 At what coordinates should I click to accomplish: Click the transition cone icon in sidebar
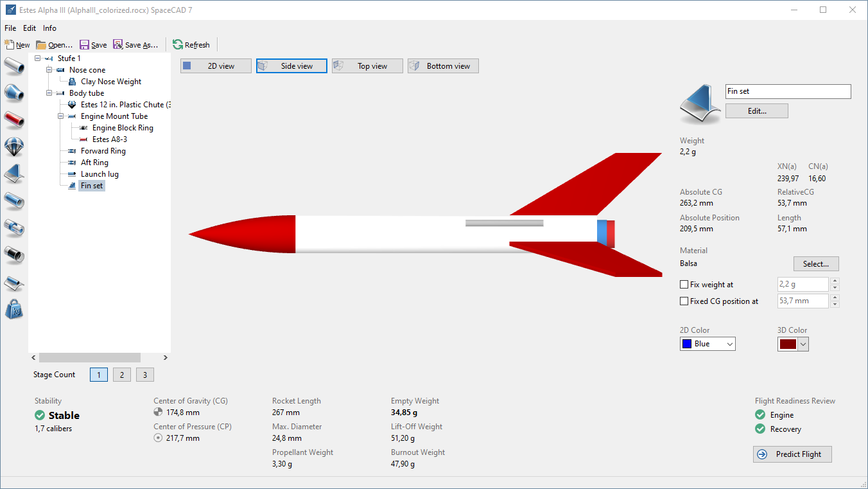(14, 93)
